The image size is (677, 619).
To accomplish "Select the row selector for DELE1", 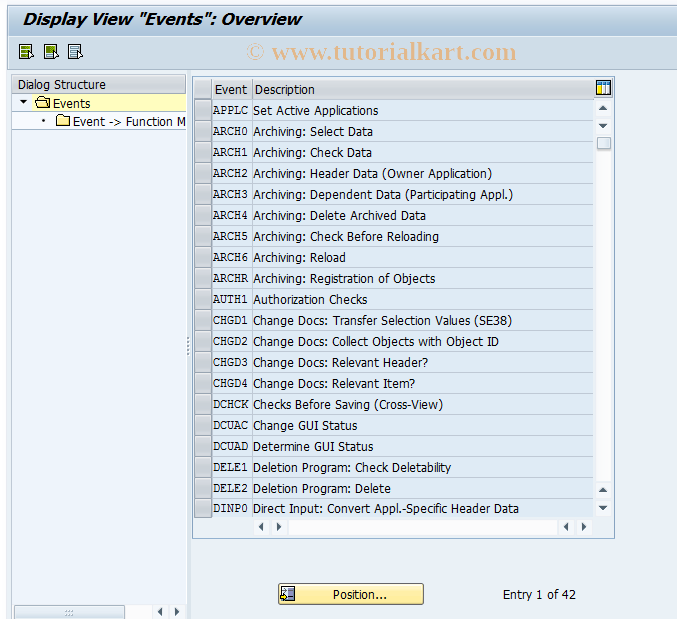I will [202, 467].
